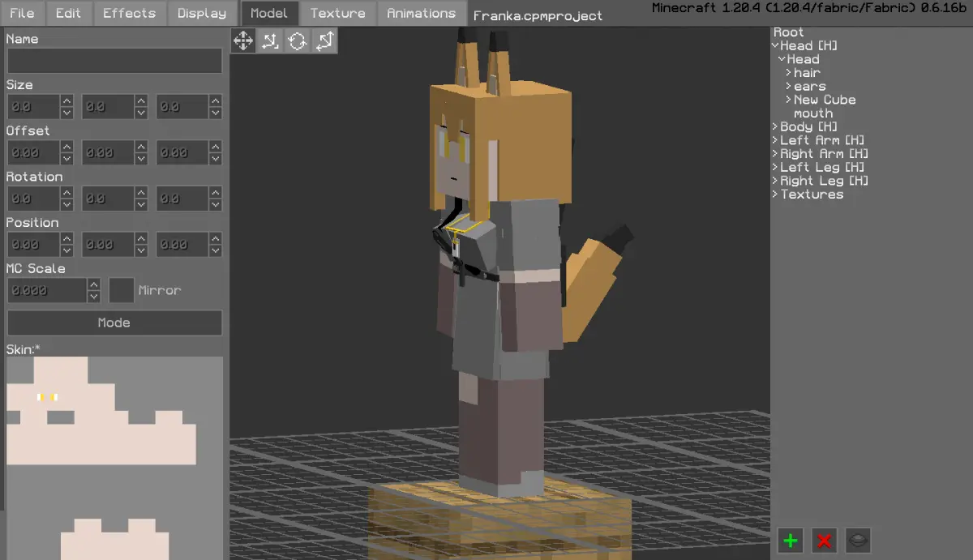Select the Move gizmo tool

[243, 41]
